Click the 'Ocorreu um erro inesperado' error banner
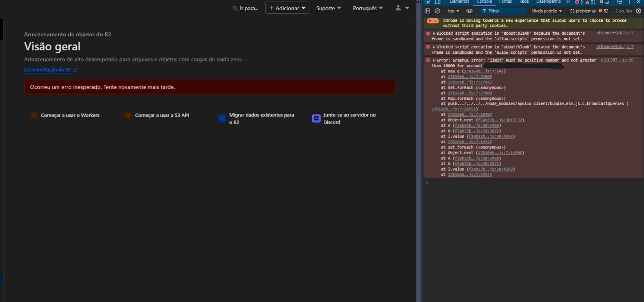The image size is (644, 302). coord(209,87)
